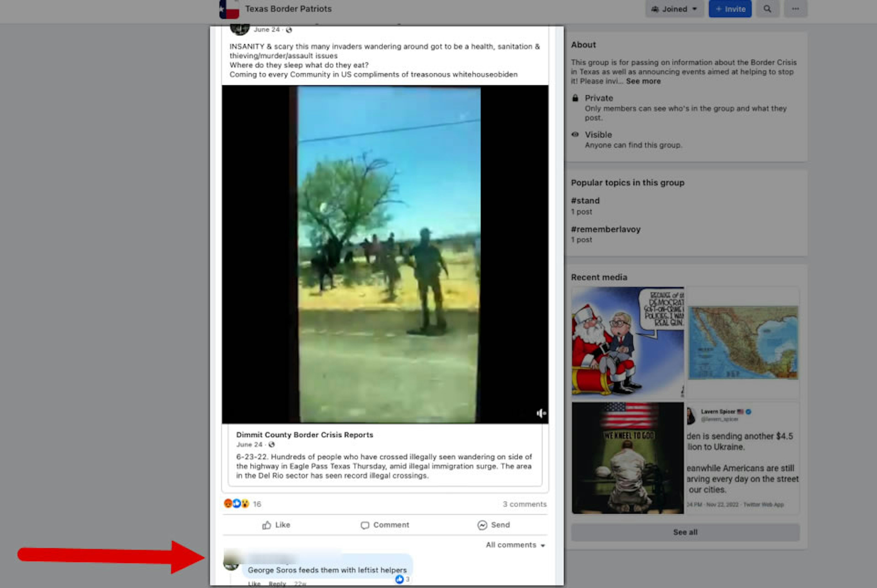Viewport: 877px width, 588px height.
Task: Click globe audience icon beside top June 24
Action: pyautogui.click(x=289, y=30)
